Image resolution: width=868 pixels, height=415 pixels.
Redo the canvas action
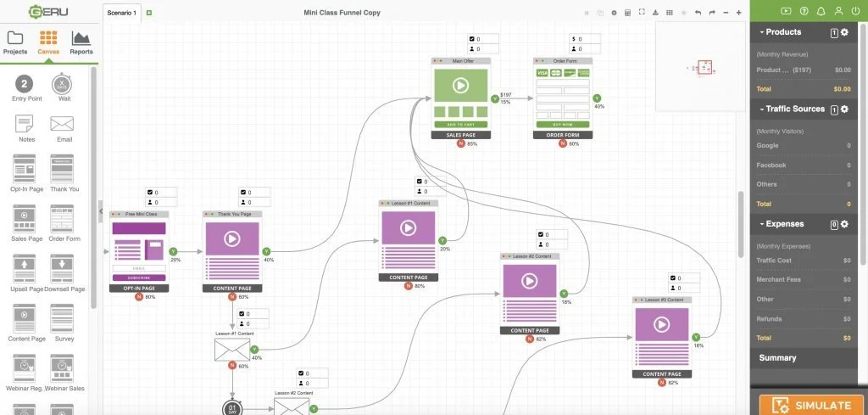tap(712, 13)
